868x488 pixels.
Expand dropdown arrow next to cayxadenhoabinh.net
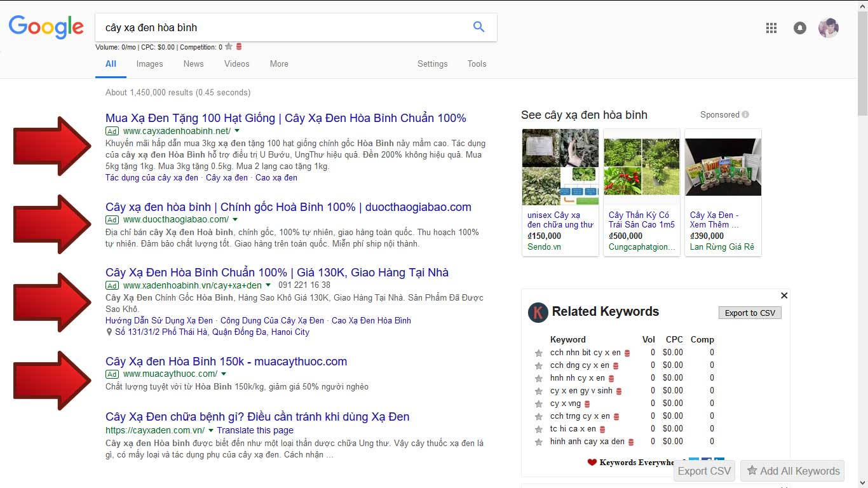(236, 131)
